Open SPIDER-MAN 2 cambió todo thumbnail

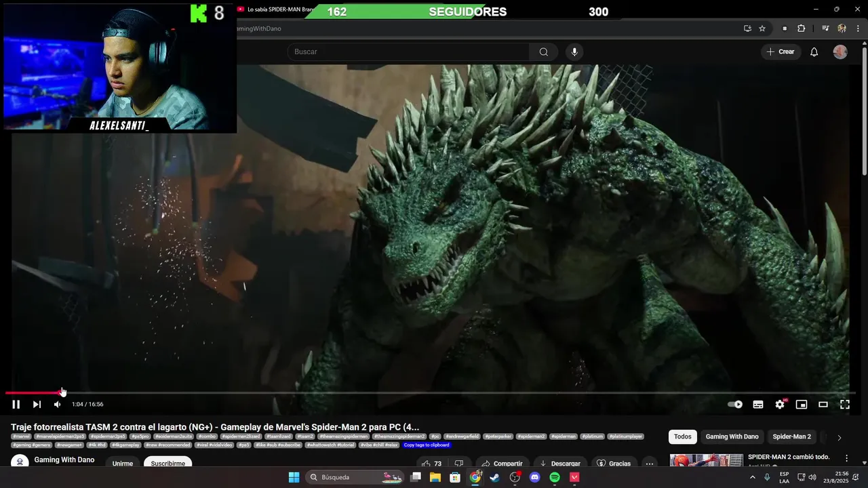point(707,460)
